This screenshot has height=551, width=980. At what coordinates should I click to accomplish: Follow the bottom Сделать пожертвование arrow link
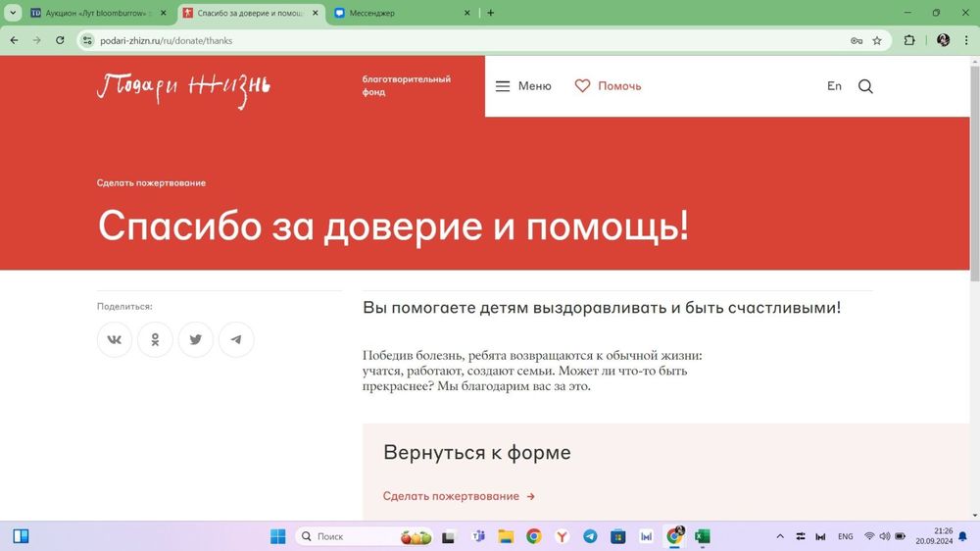coord(459,496)
